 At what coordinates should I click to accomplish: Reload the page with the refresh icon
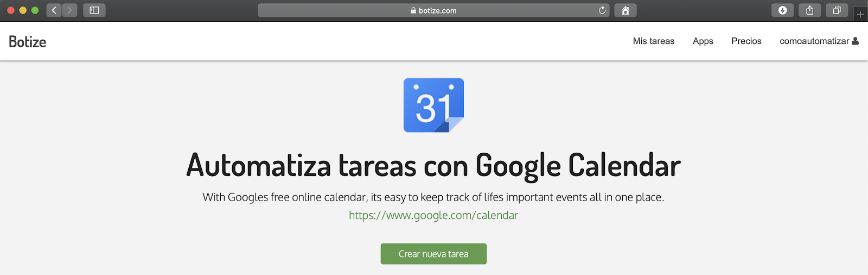click(602, 10)
